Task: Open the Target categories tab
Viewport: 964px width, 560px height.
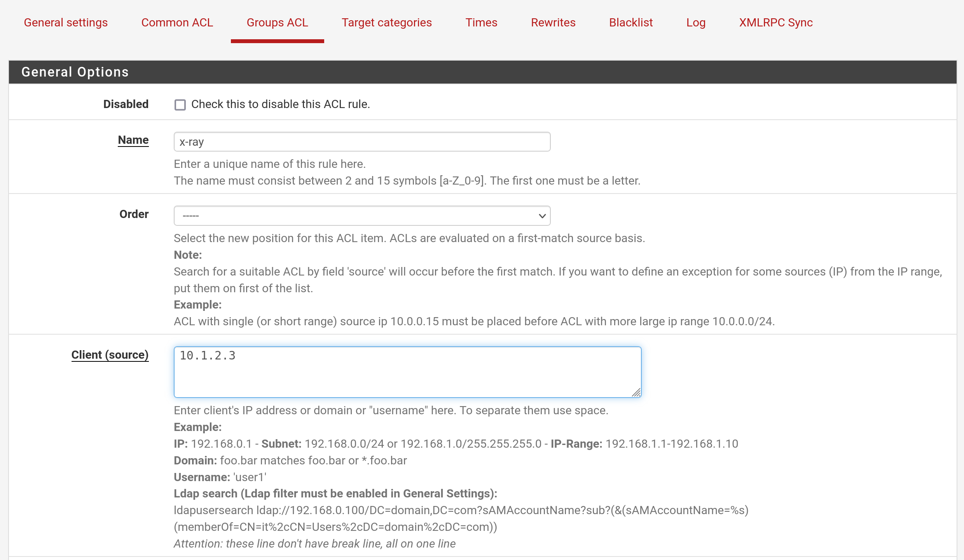Action: pos(387,23)
